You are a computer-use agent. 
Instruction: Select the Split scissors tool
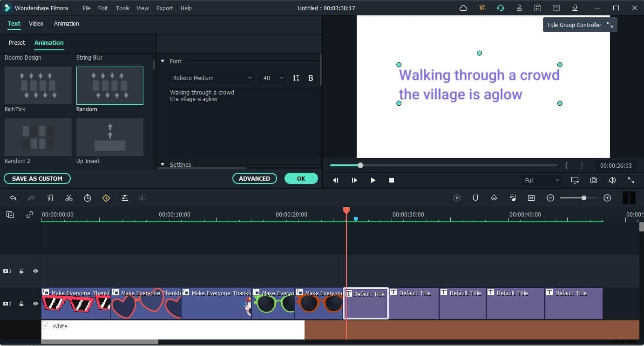[x=69, y=198]
